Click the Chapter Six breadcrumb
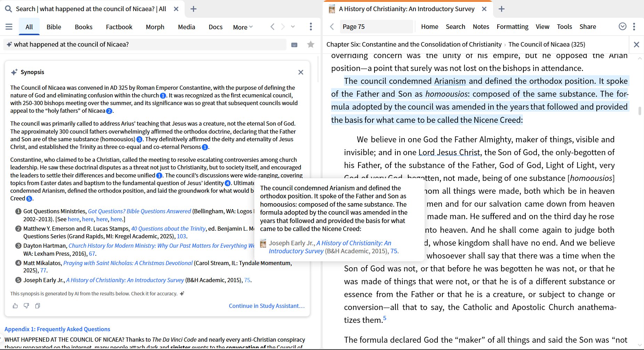This screenshot has height=350, width=644. pyautogui.click(x=414, y=45)
